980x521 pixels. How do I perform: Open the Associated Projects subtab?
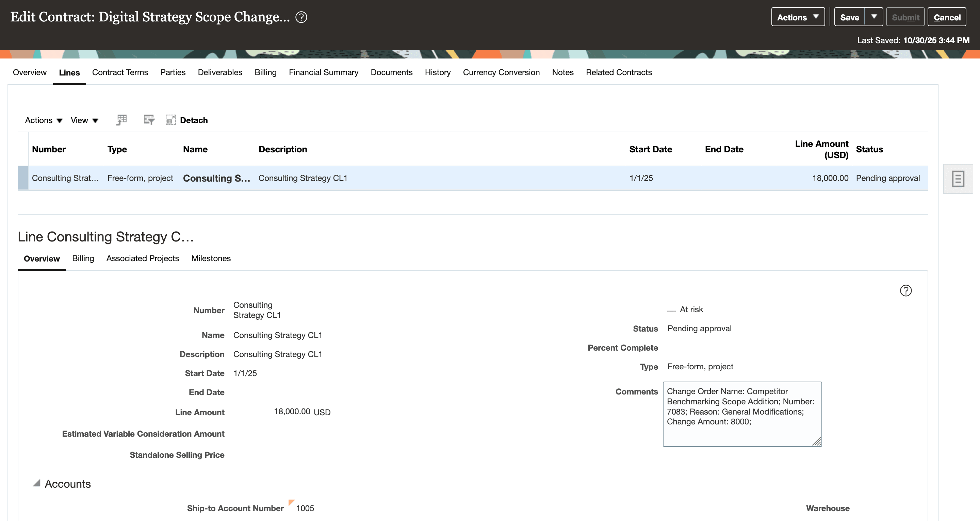click(x=143, y=258)
